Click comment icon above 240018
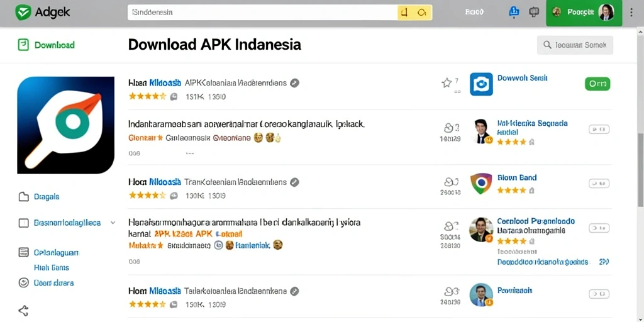This screenshot has height=322, width=644. (x=450, y=182)
